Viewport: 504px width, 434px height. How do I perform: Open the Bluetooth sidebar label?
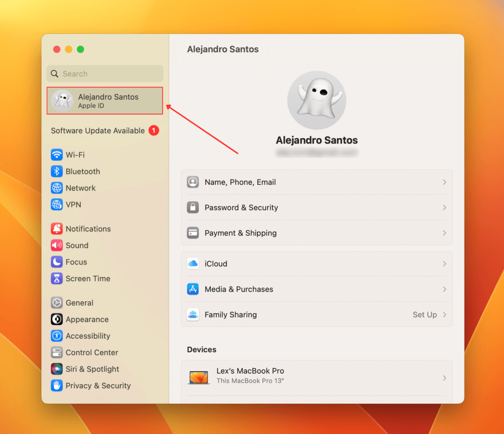[83, 171]
